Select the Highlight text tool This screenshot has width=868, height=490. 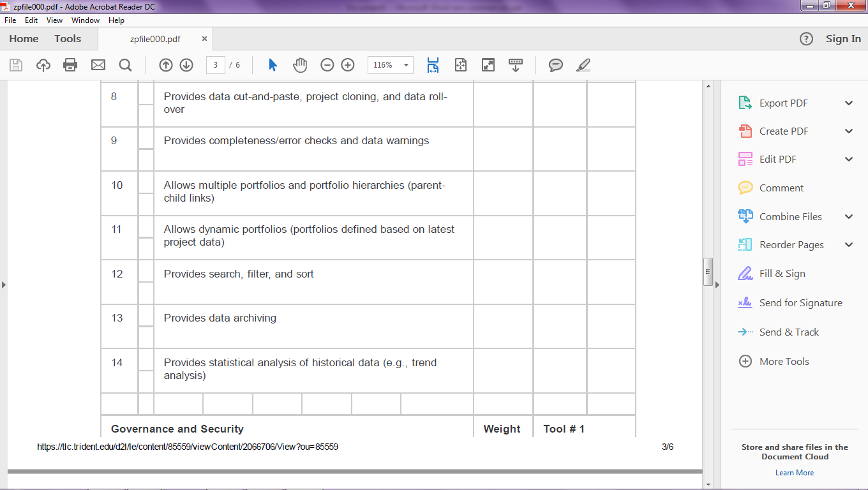point(583,64)
